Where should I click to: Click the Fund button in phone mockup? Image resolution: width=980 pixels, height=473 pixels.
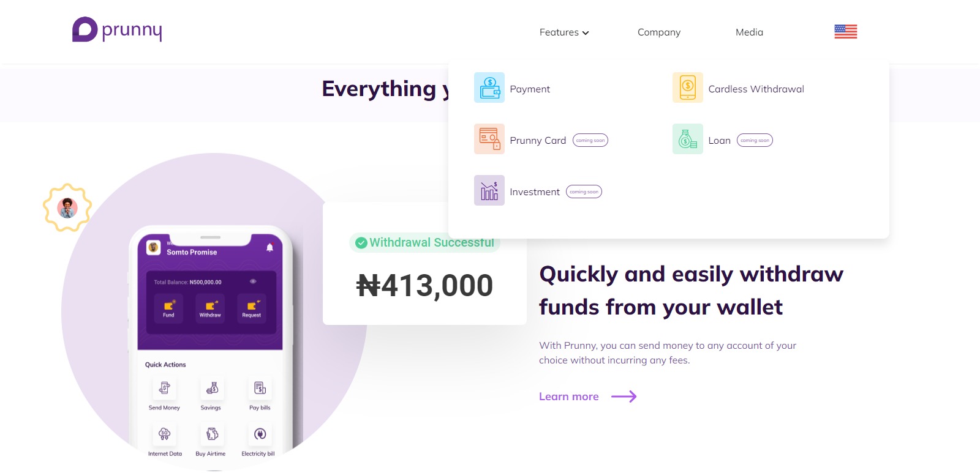168,308
